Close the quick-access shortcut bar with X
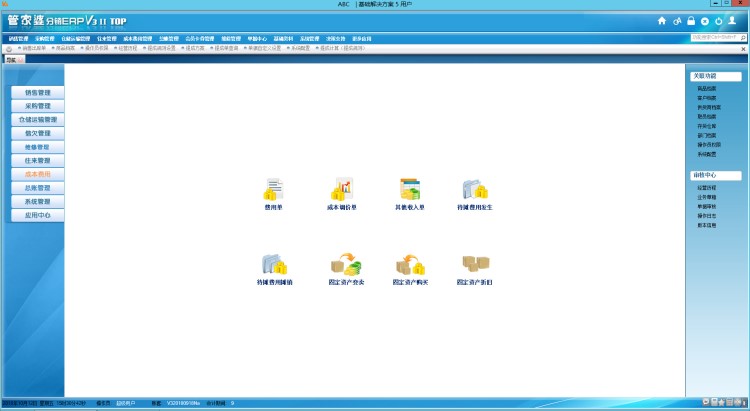The image size is (750, 411). pos(743,49)
